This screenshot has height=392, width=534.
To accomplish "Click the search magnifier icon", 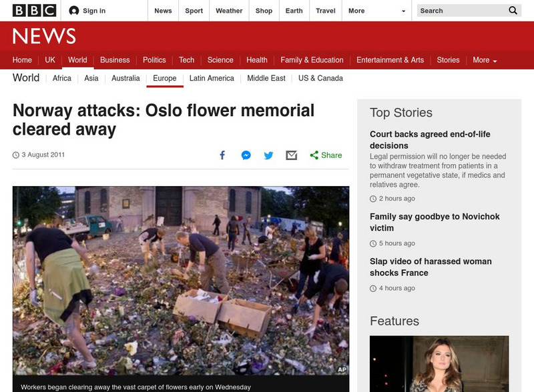I will (x=513, y=11).
